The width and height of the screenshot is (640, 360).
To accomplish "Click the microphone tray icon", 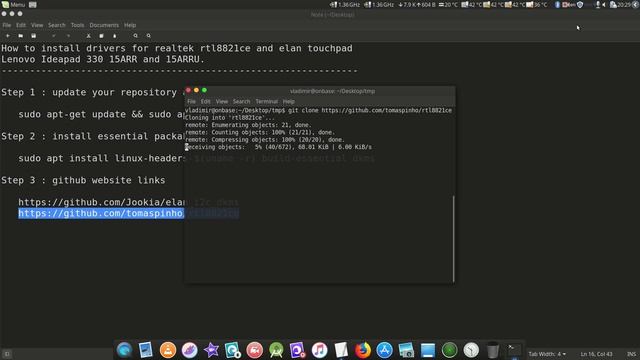I will [598, 4].
